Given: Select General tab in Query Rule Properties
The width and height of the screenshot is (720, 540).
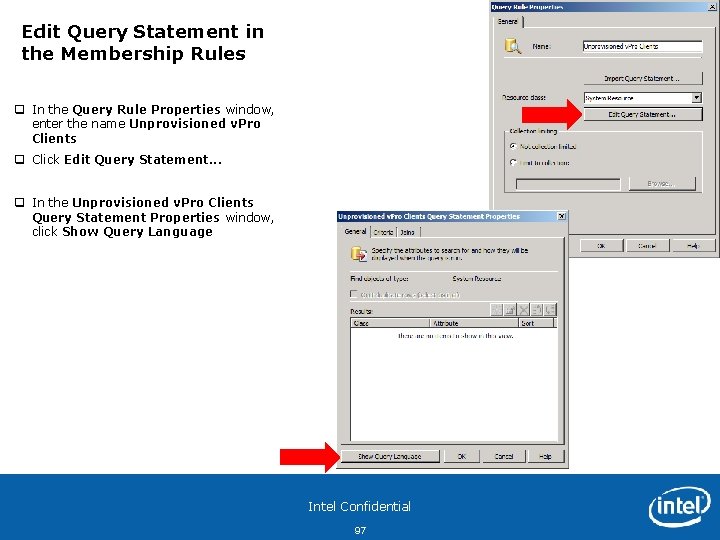Looking at the screenshot, I should pos(508,22).
